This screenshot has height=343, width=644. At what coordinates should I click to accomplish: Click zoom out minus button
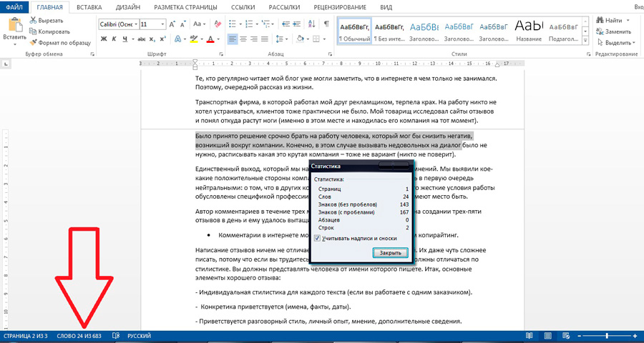[x=580, y=337]
